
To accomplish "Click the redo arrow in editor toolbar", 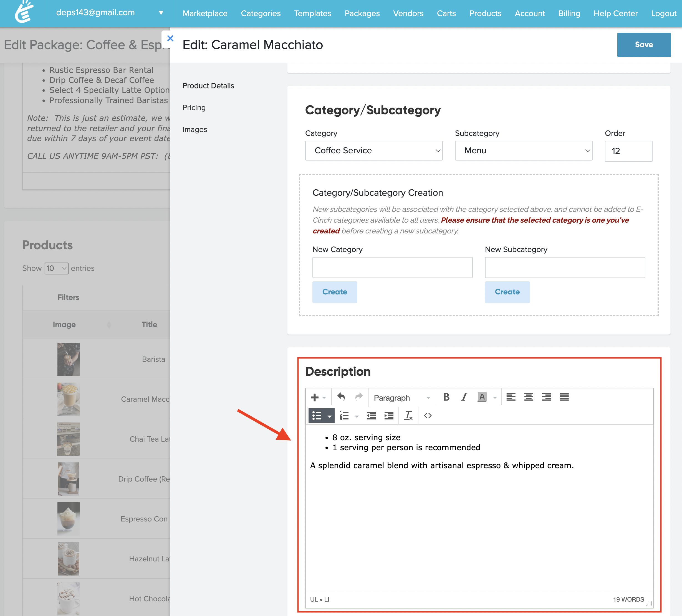I will point(358,397).
